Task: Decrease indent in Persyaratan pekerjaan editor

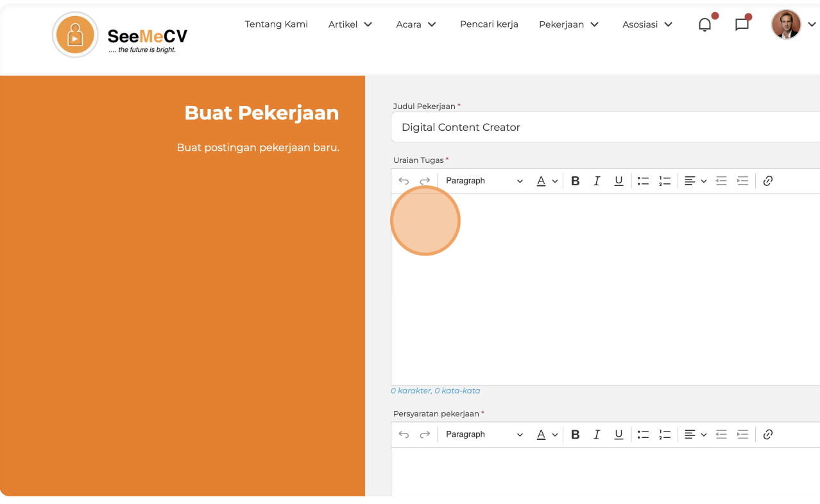Action: [x=721, y=435]
